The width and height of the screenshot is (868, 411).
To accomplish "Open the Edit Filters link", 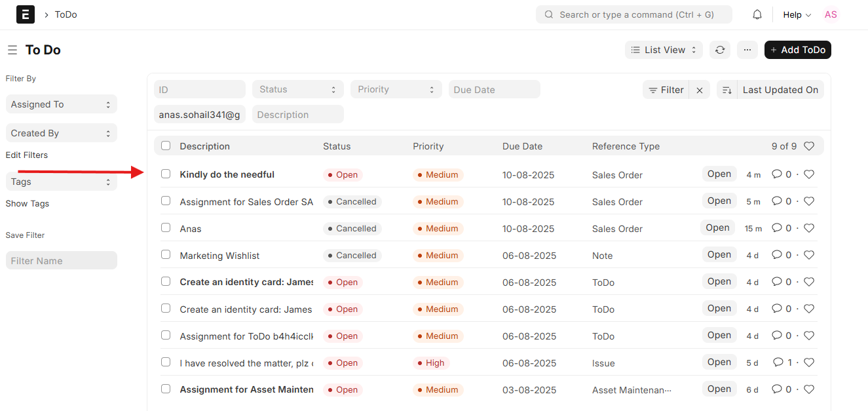I will 27,155.
